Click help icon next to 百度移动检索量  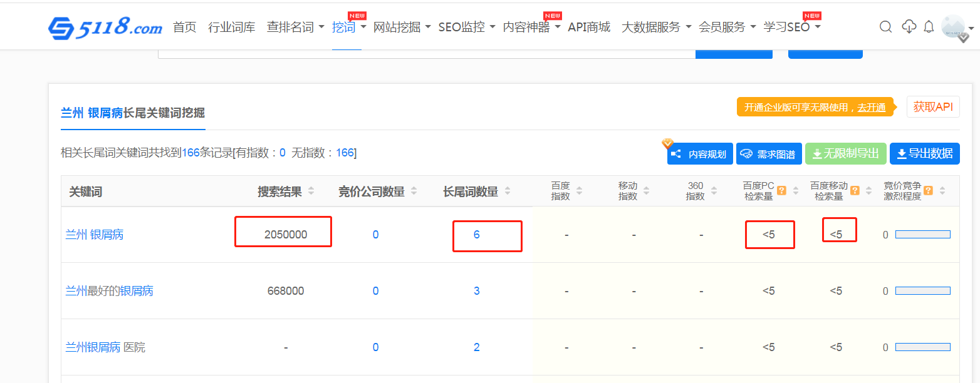[855, 191]
